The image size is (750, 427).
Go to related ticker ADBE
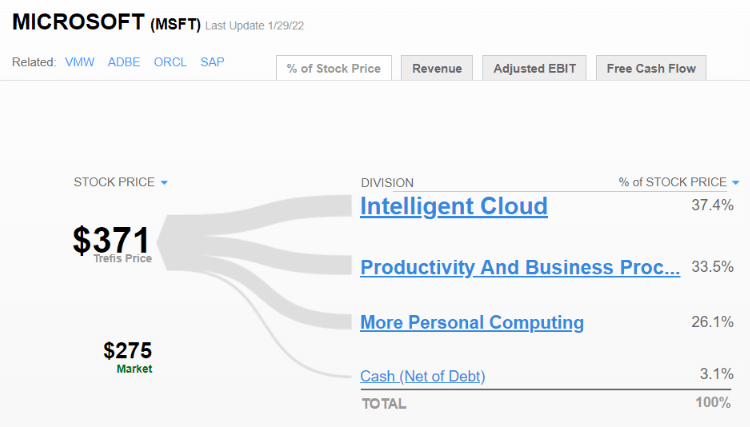click(124, 62)
